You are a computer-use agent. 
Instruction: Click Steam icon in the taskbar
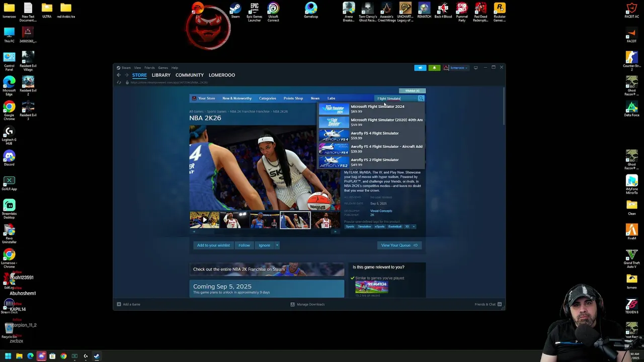point(97,356)
